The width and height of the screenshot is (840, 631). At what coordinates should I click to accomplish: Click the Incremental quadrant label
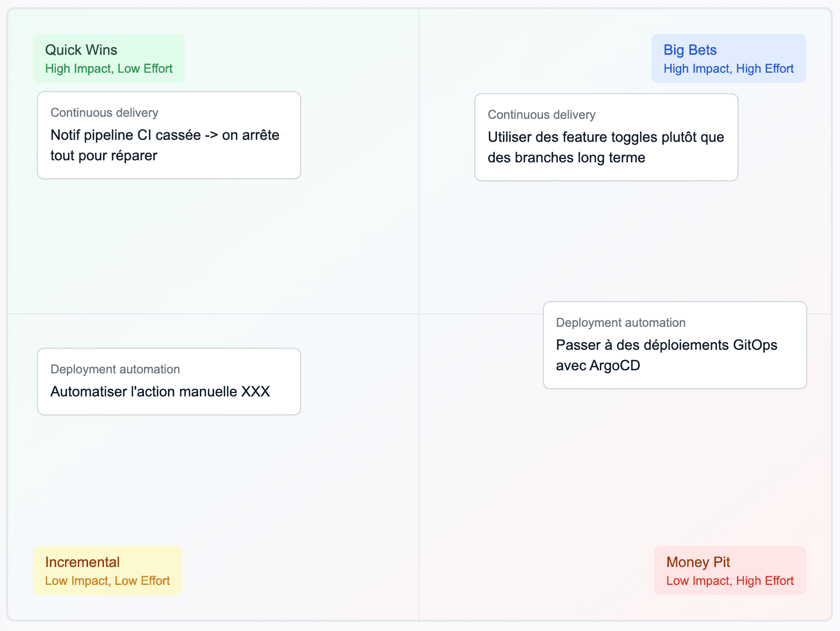coord(108,571)
